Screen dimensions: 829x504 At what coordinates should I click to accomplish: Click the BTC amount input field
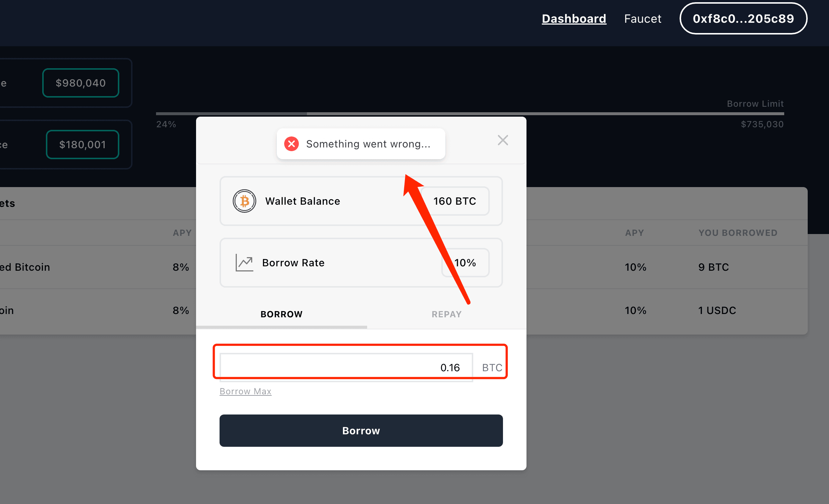(346, 368)
